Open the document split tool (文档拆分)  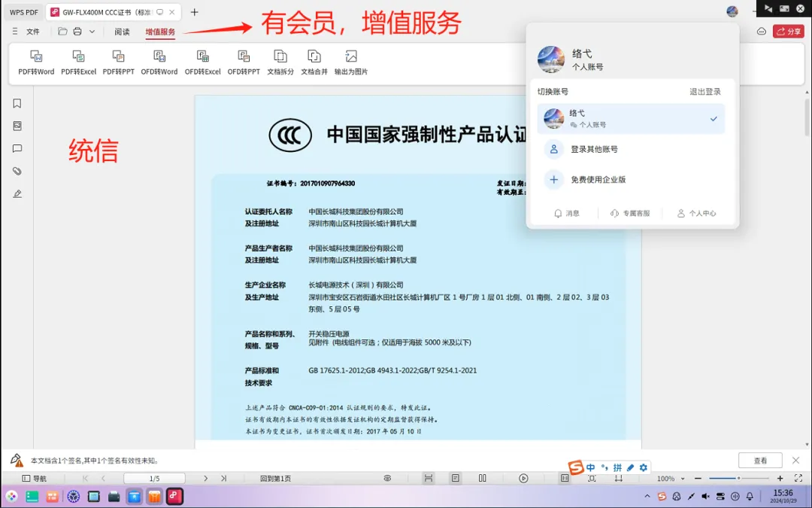280,62
